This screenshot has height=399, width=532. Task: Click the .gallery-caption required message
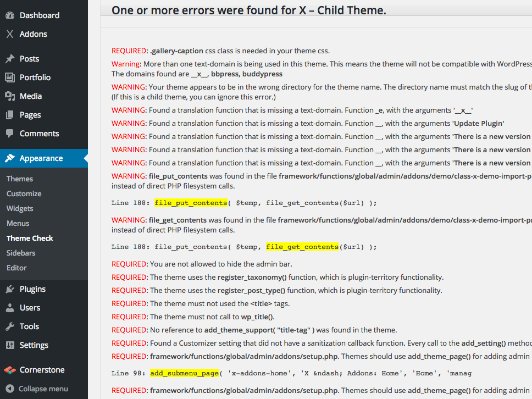tap(220, 51)
